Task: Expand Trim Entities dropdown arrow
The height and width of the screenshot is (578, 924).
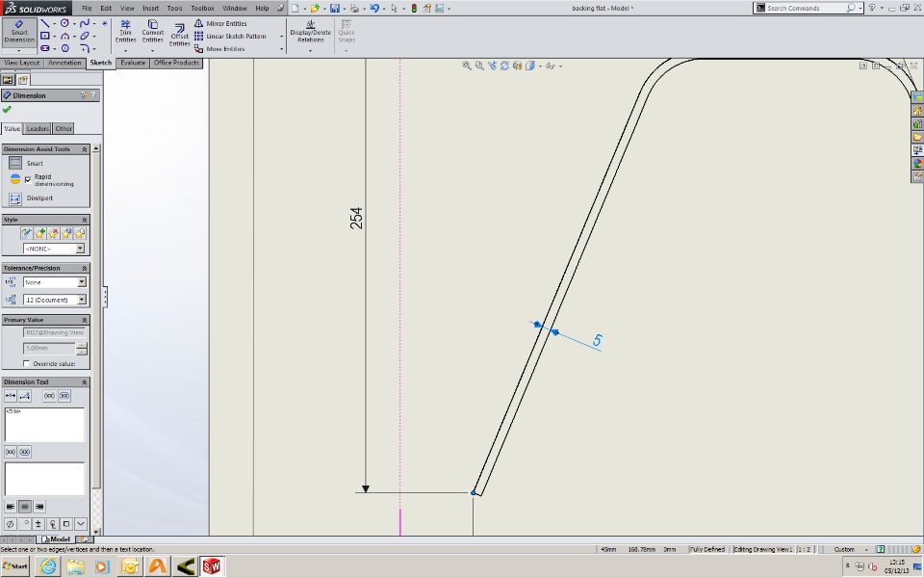Action: (125, 51)
